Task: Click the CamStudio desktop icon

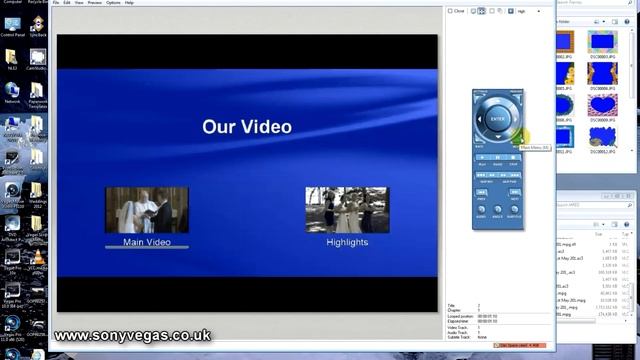Action: 37,60
